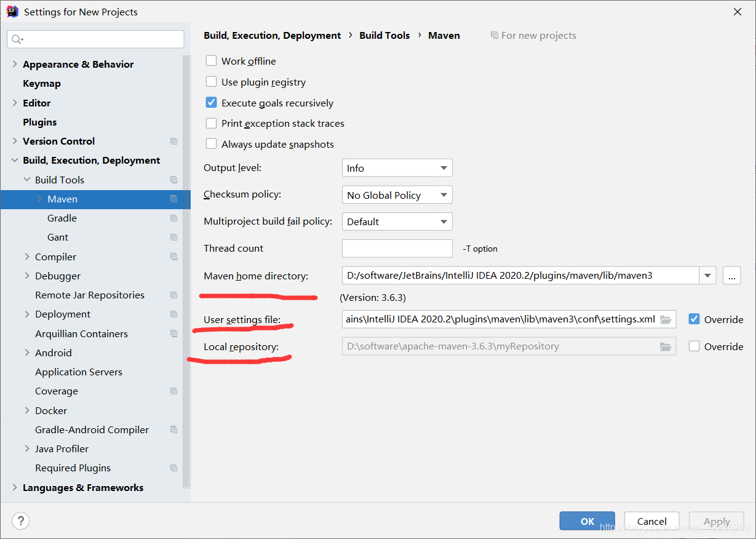The image size is (756, 539).
Task: Click the Thread count input field
Action: click(397, 249)
